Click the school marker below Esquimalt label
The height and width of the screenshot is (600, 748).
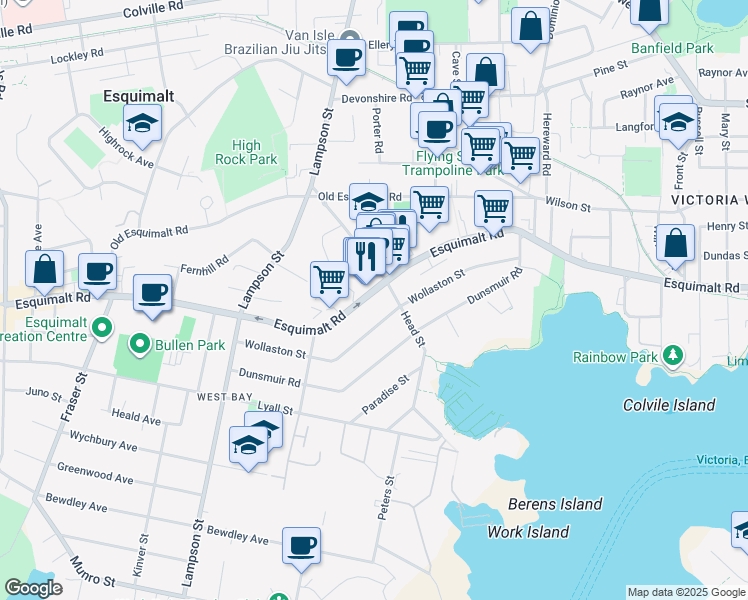(x=142, y=126)
